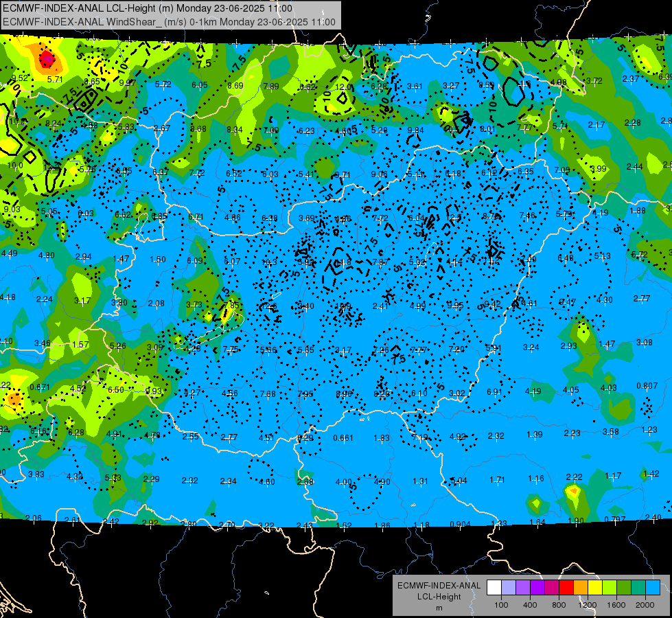This screenshot has width=672, height=618.
Task: Click the wind shear value 0.904
Action: point(460,524)
